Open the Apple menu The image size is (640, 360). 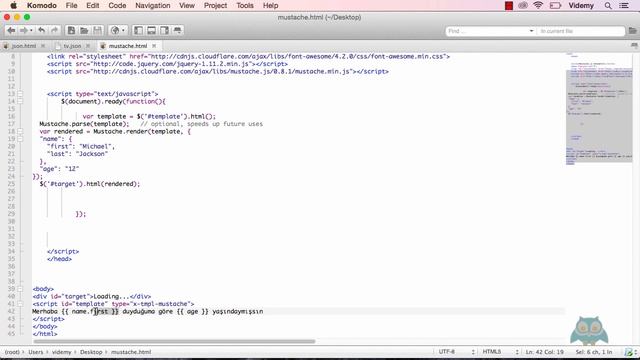click(13, 6)
